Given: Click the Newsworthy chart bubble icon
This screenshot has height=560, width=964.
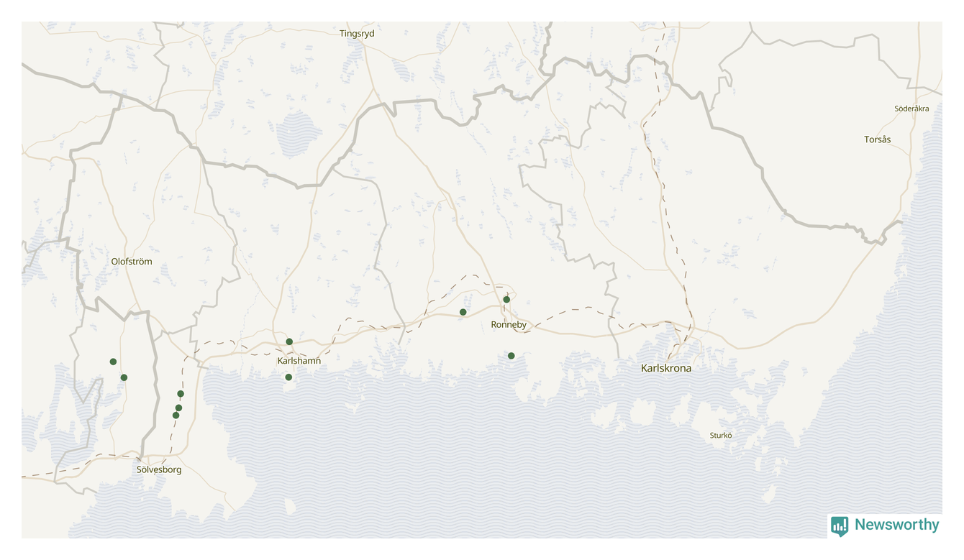Looking at the screenshot, I should pos(840,526).
